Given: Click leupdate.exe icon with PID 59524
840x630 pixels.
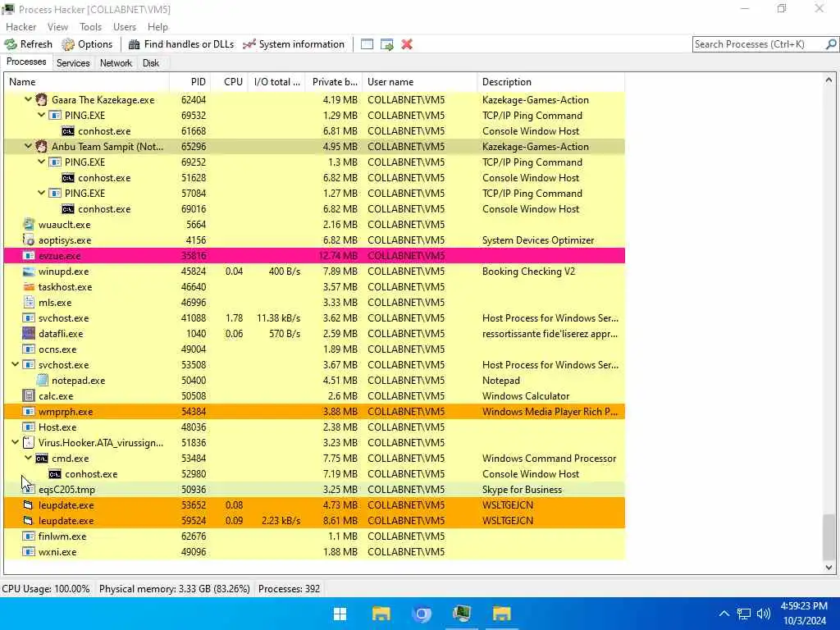Looking at the screenshot, I should [x=29, y=520].
